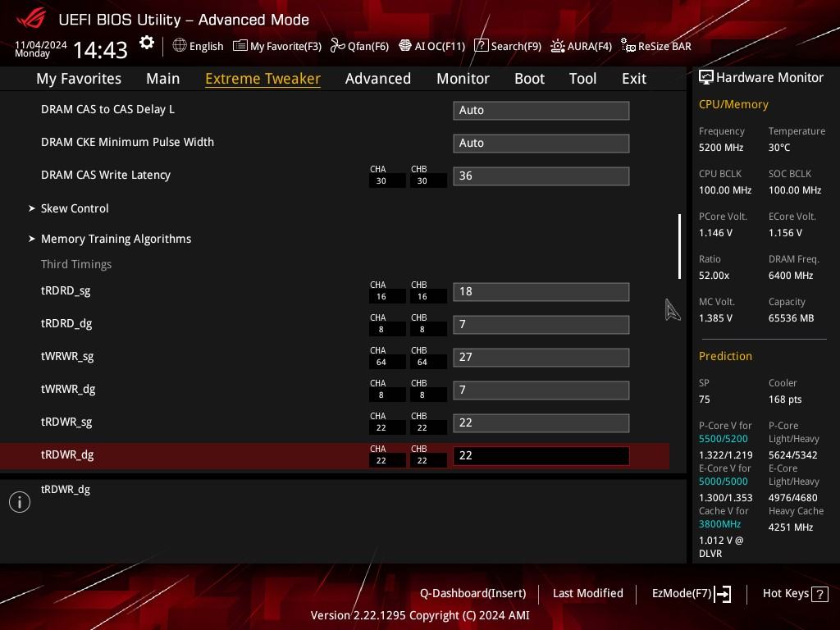
Task: Click the vertical scrollbar thumb
Action: (x=679, y=246)
